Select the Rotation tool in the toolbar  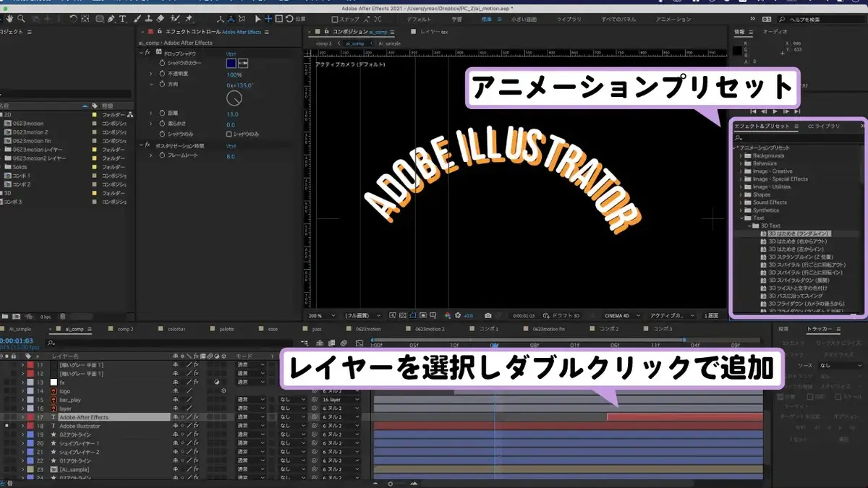click(x=73, y=19)
